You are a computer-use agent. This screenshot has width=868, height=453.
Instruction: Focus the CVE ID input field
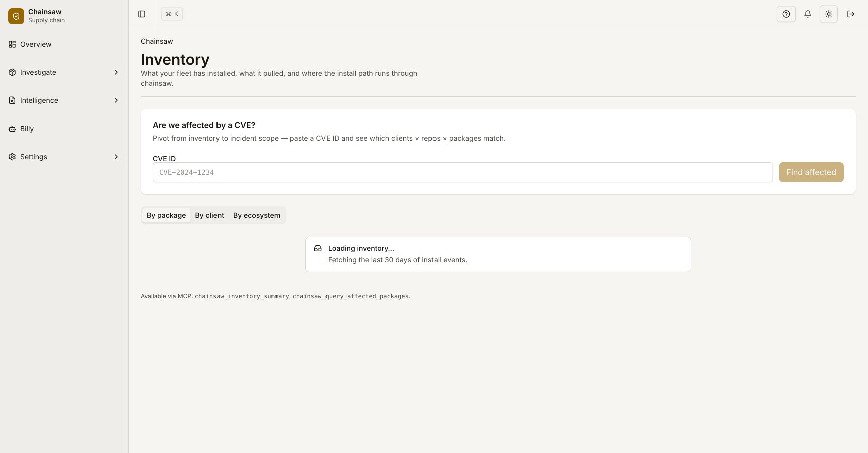coord(463,172)
